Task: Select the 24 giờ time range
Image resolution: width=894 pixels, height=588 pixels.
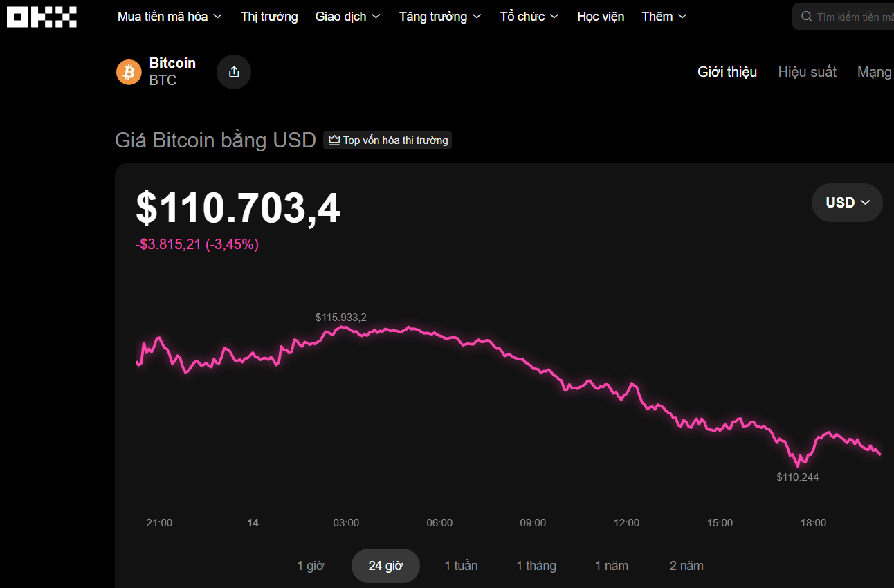Action: (385, 566)
